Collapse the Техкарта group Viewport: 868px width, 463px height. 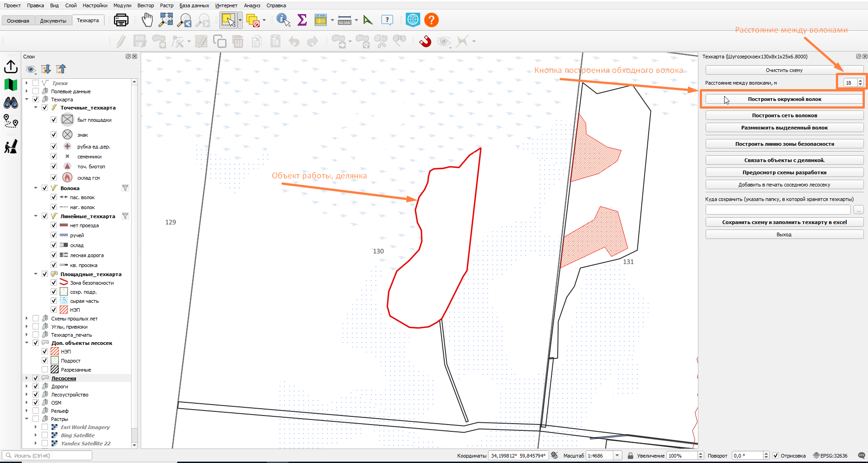pyautogui.click(x=27, y=99)
